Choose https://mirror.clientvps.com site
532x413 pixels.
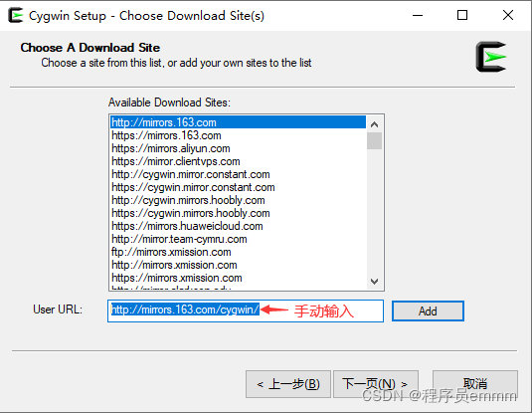pyautogui.click(x=238, y=161)
